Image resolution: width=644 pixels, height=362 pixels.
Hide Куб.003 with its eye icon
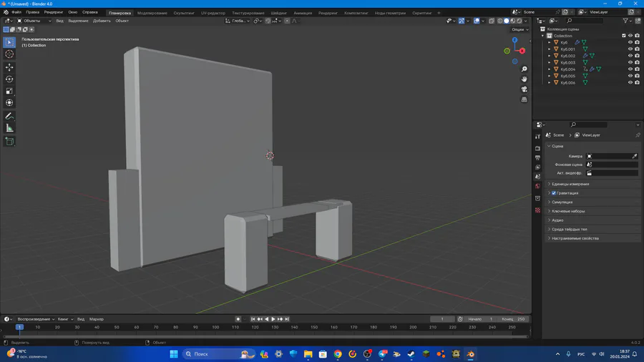tap(630, 63)
